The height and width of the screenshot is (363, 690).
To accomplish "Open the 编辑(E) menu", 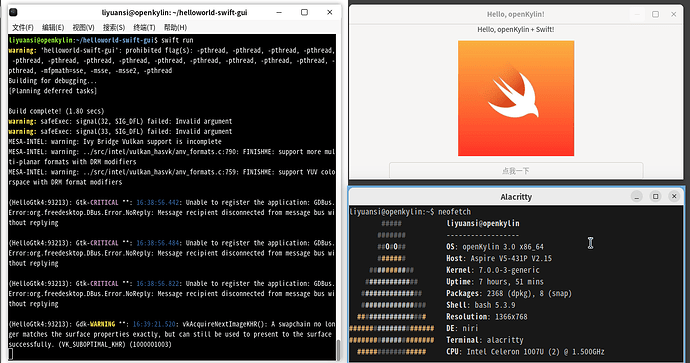I will click(x=53, y=27).
